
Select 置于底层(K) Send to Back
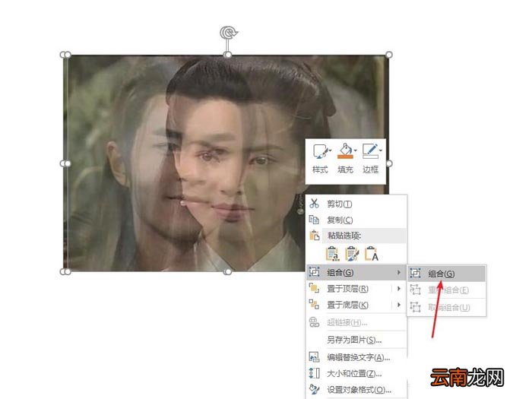tap(356, 305)
